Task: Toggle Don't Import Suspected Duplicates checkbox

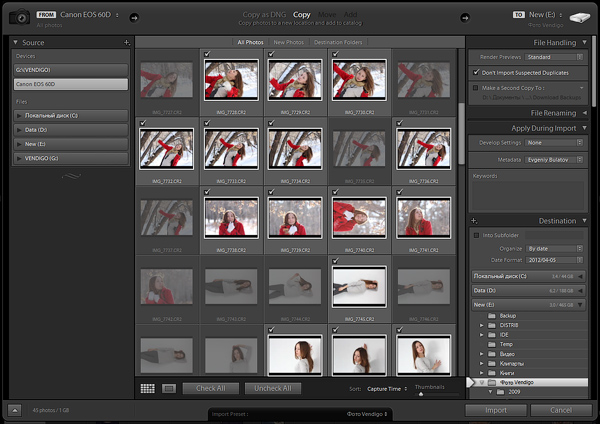Action: 476,72
